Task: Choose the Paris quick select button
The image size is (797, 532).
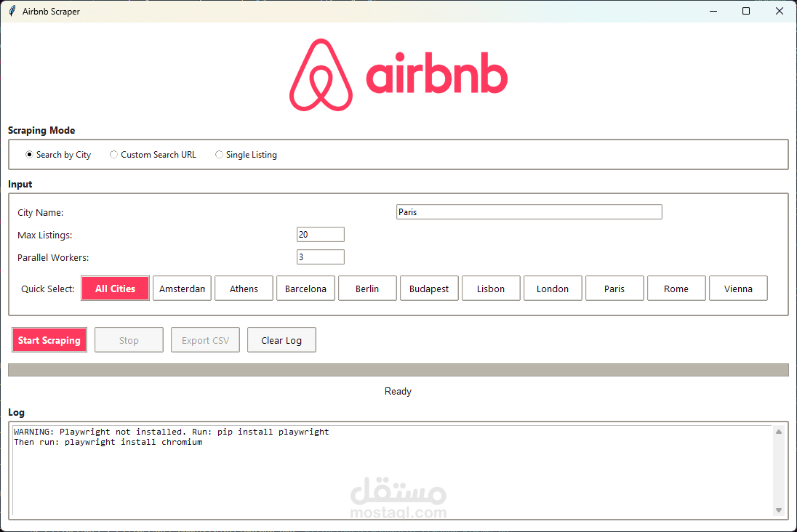Action: [614, 289]
